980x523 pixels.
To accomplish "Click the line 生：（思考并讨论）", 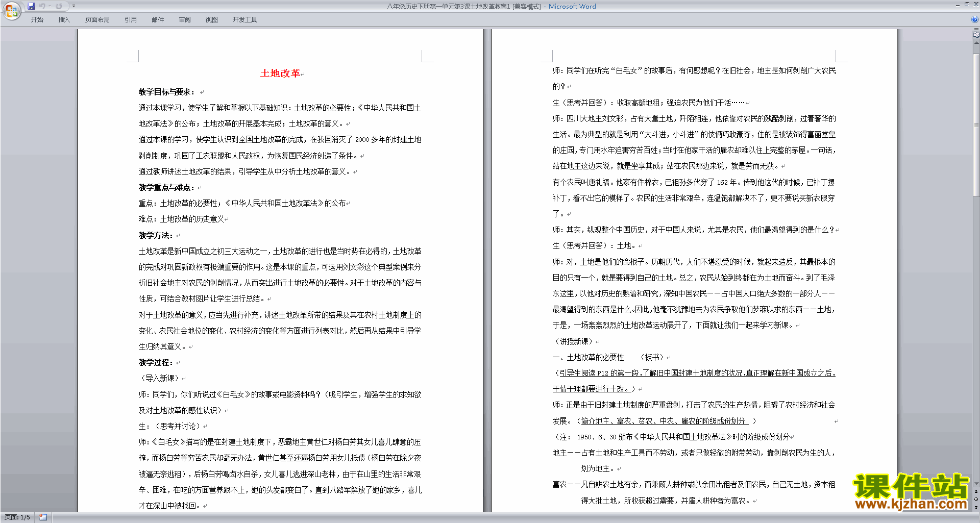I will (x=170, y=426).
